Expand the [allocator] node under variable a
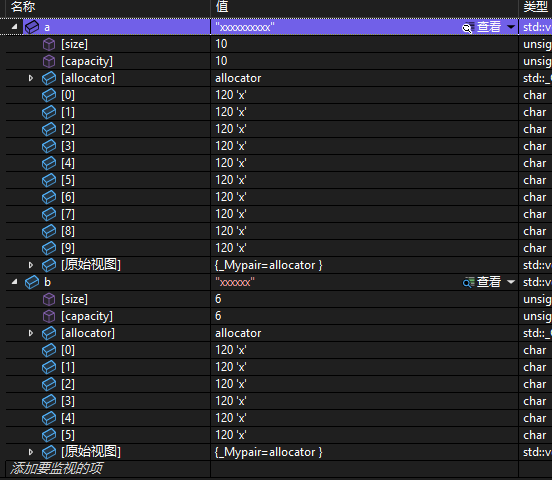The image size is (552, 480). (x=31, y=78)
